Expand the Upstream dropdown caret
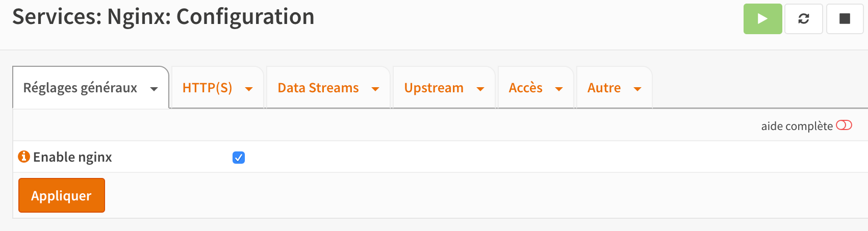 coord(480,89)
